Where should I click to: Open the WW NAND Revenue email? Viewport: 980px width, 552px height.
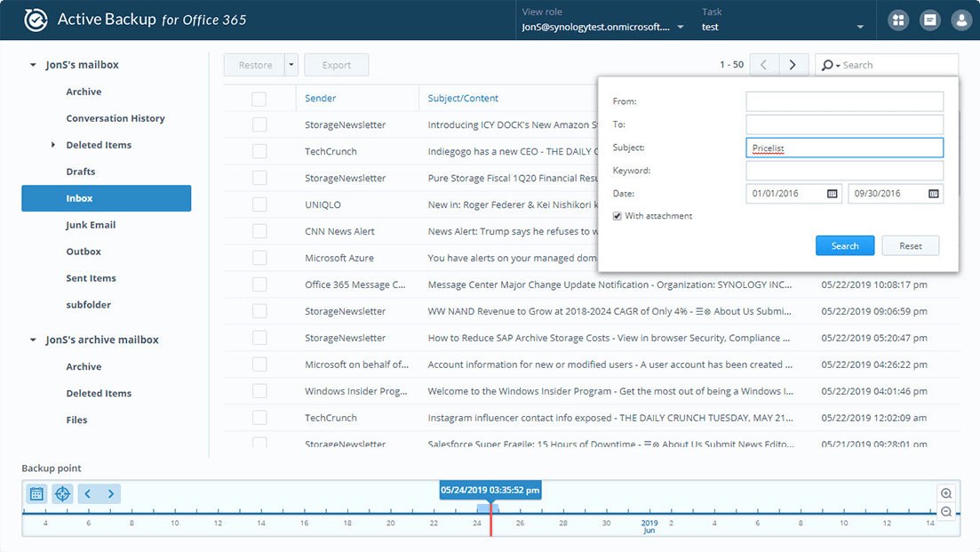pyautogui.click(x=592, y=311)
